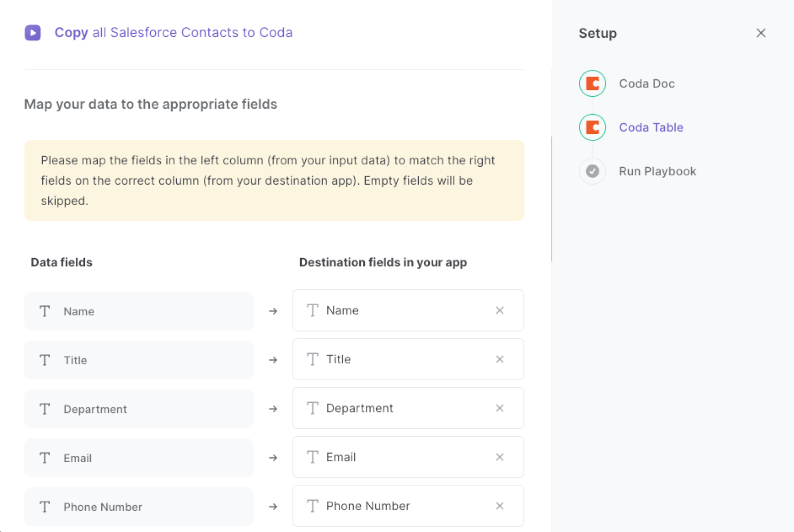Open the Department destination field selector
Viewport: 794px width, 532px height.
pos(408,408)
